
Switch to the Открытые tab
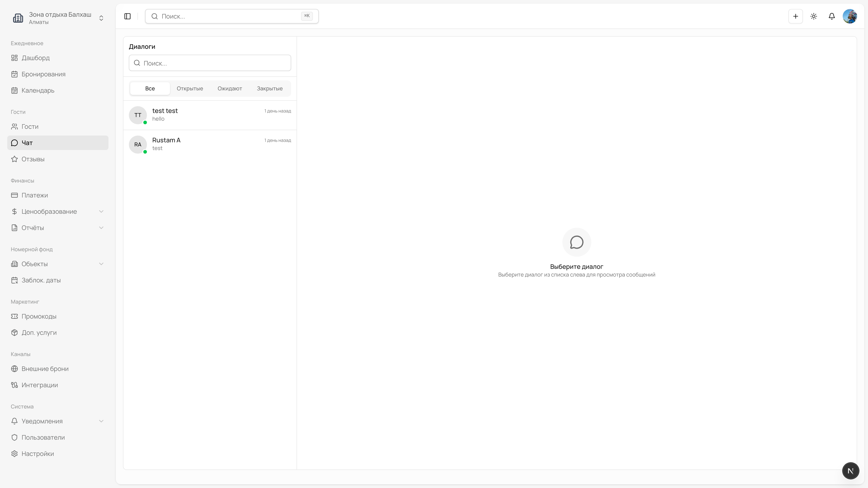tap(190, 89)
